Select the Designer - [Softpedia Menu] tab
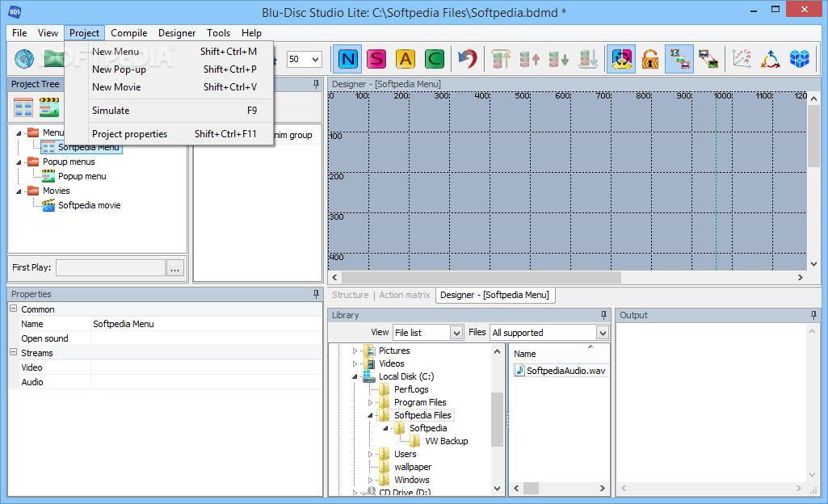 point(495,295)
